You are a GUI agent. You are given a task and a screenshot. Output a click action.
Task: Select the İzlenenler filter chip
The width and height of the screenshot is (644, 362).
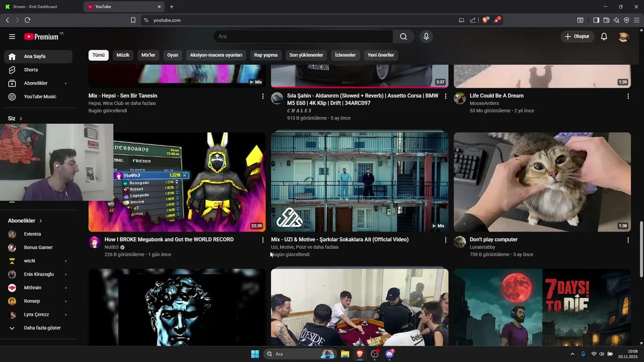345,55
